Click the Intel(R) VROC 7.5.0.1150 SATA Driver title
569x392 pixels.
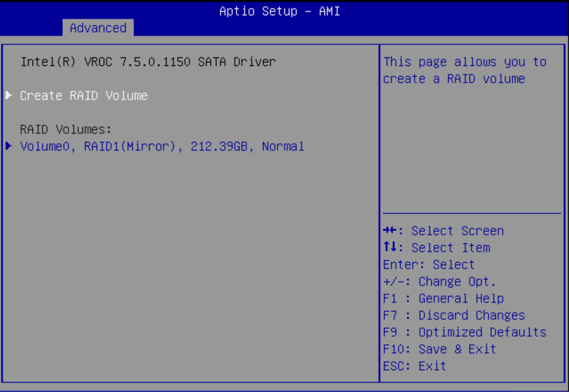tap(148, 62)
